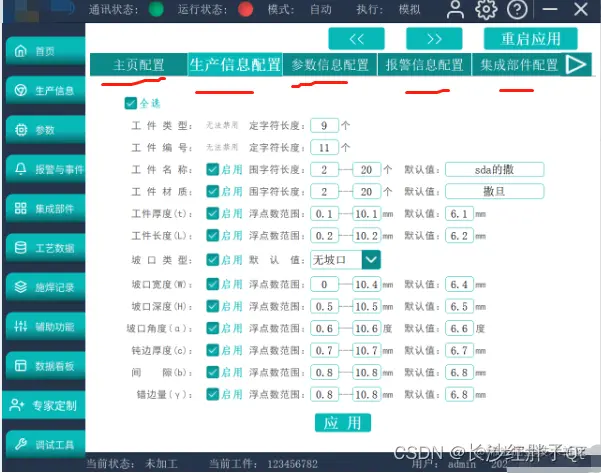Click the >> next button
The width and height of the screenshot is (601, 473).
[434, 39]
